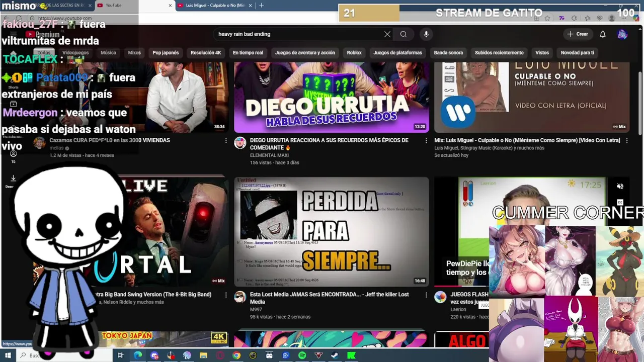Open options for Jeff the killer video
The height and width of the screenshot is (362, 644).
pyautogui.click(x=426, y=295)
